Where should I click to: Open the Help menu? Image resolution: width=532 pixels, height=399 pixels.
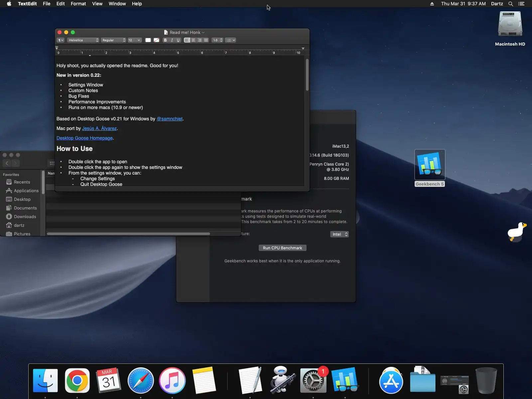(137, 4)
